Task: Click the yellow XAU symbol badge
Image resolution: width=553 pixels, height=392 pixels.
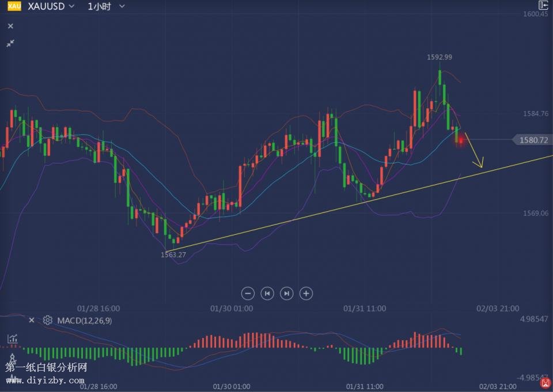Action: click(x=14, y=6)
